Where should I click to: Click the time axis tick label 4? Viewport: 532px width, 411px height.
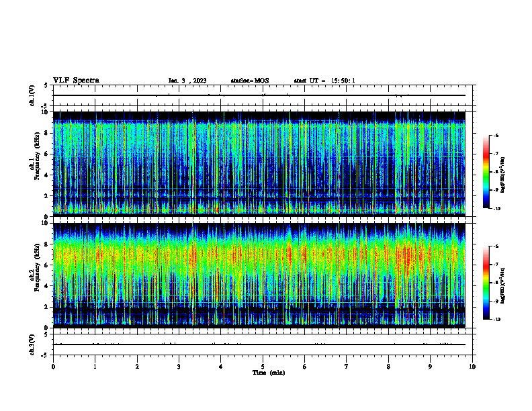click(x=221, y=367)
